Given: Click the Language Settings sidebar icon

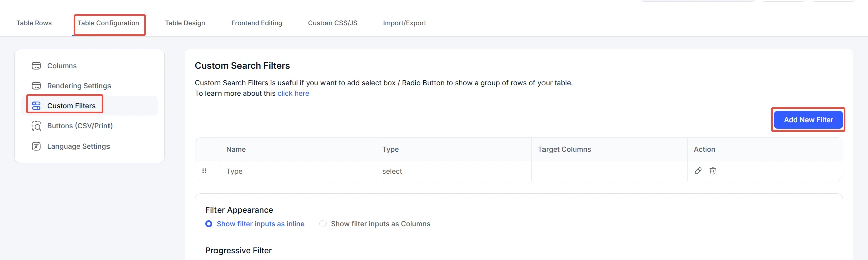Looking at the screenshot, I should (36, 146).
